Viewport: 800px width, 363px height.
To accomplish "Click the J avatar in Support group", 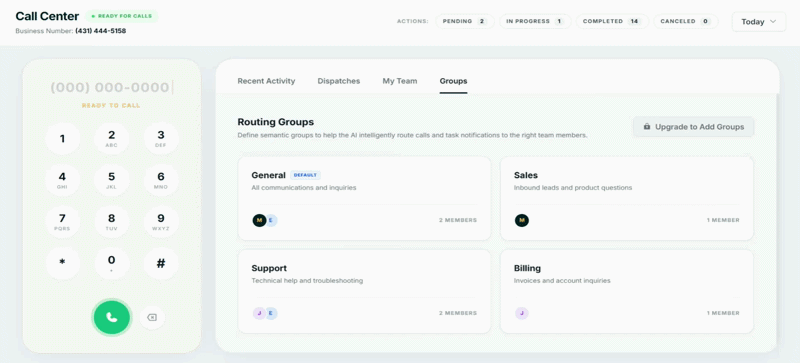I will point(259,313).
